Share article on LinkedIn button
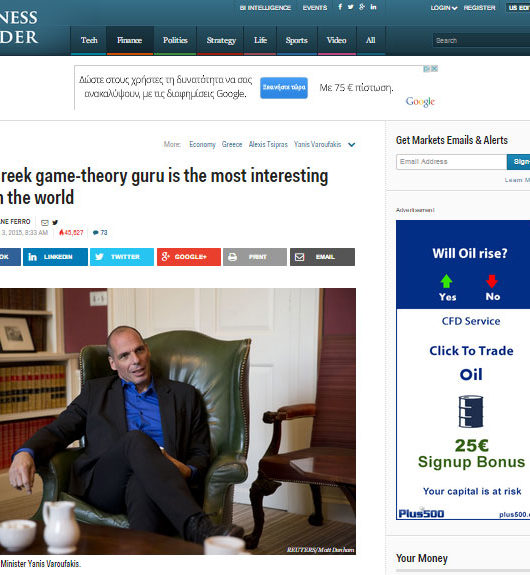This screenshot has height=575, width=530. (x=55, y=257)
